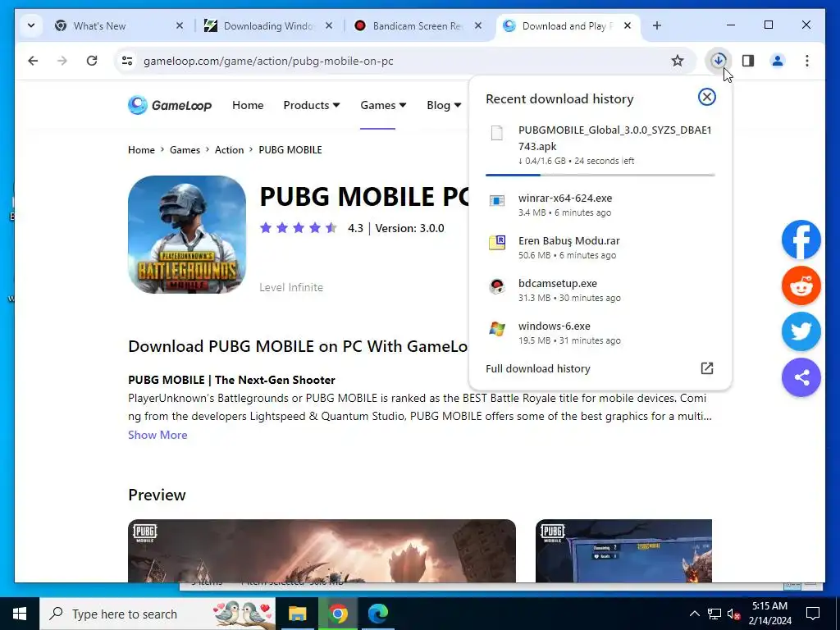840x630 pixels.
Task: Open the Home navigation item
Action: click(x=248, y=105)
